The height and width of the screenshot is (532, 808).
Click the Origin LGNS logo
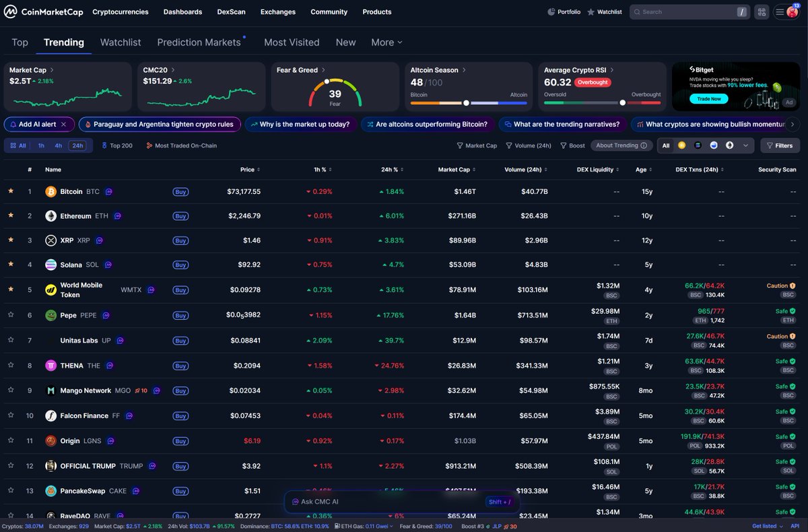[50, 441]
